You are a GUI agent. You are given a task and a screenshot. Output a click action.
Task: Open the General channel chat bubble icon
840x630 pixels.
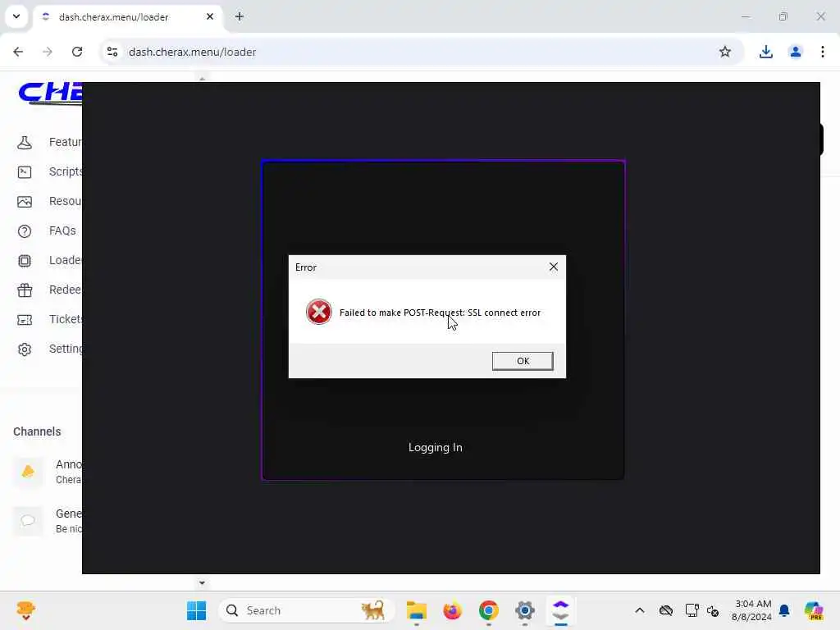coord(28,520)
